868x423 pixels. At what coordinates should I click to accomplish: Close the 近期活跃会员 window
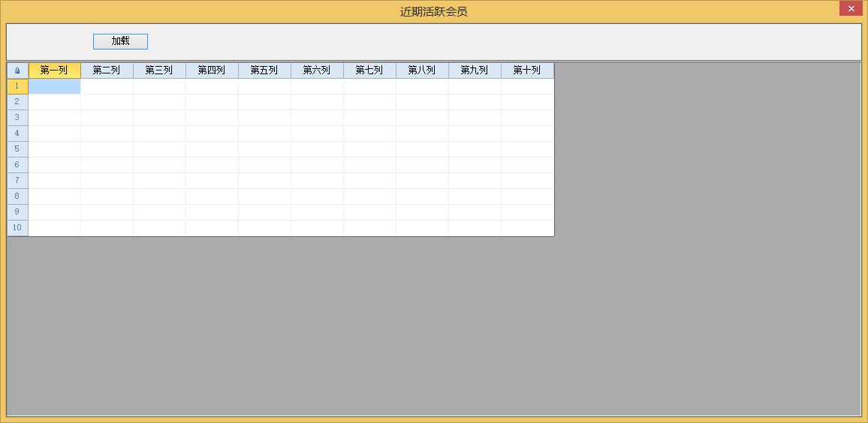click(851, 9)
